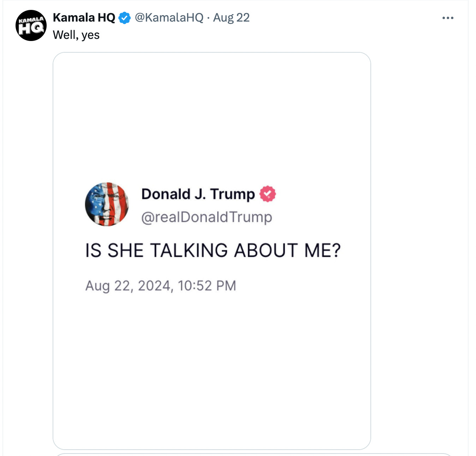Open the Aug 22 tweet timestamp
The image size is (476, 456).
click(x=231, y=17)
